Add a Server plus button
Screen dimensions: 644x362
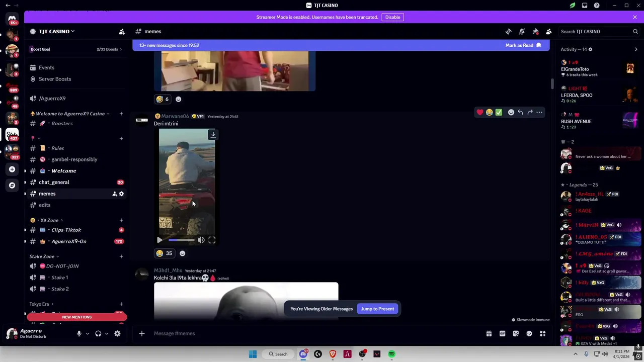pyautogui.click(x=12, y=169)
